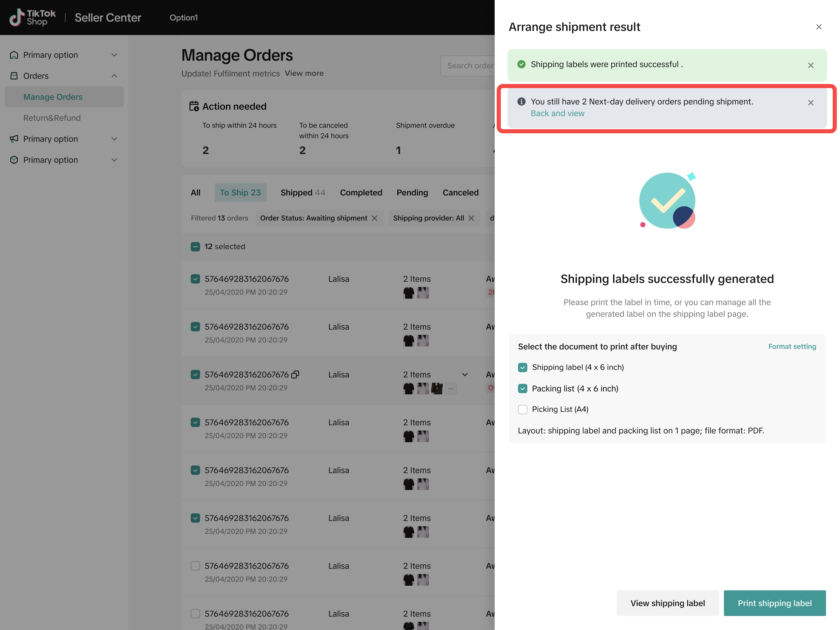Dismiss the green success notification

pyautogui.click(x=810, y=65)
